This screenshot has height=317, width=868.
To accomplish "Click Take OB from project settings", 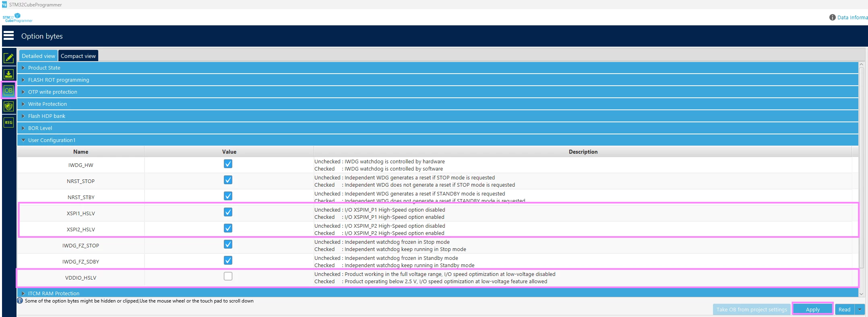I will [751, 309].
